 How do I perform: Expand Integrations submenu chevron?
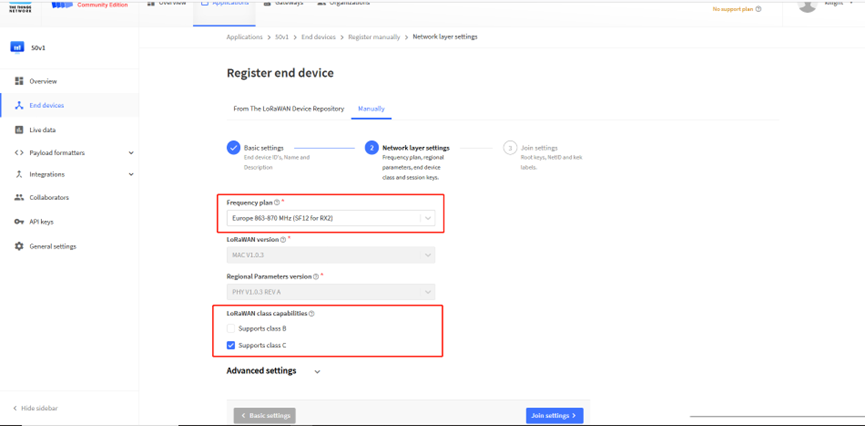[x=131, y=174]
